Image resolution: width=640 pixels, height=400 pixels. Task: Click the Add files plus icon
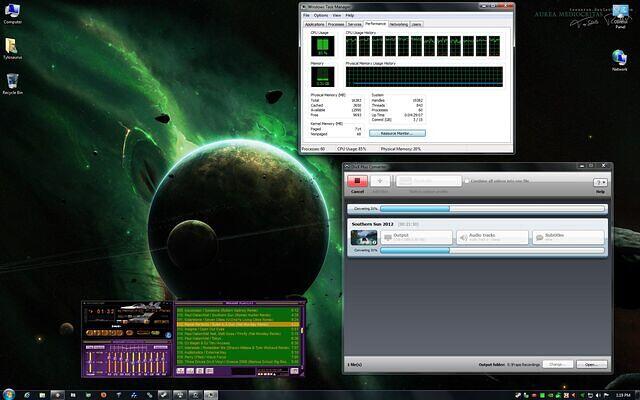tap(380, 181)
